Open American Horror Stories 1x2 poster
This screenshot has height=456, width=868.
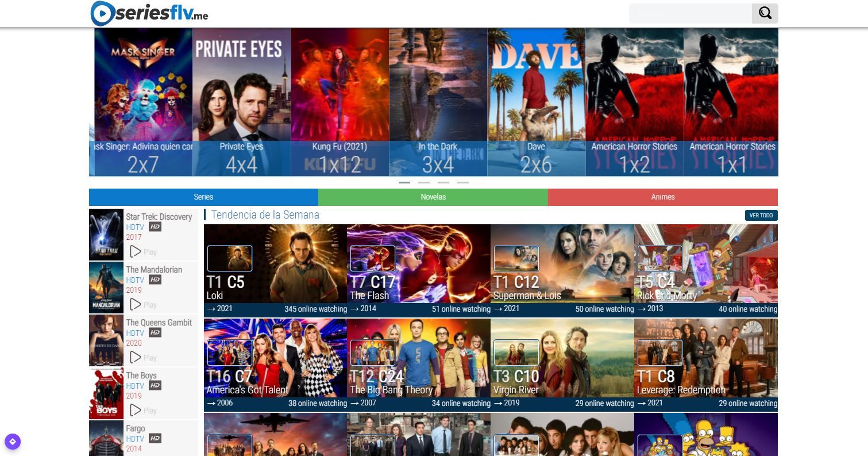(x=634, y=102)
